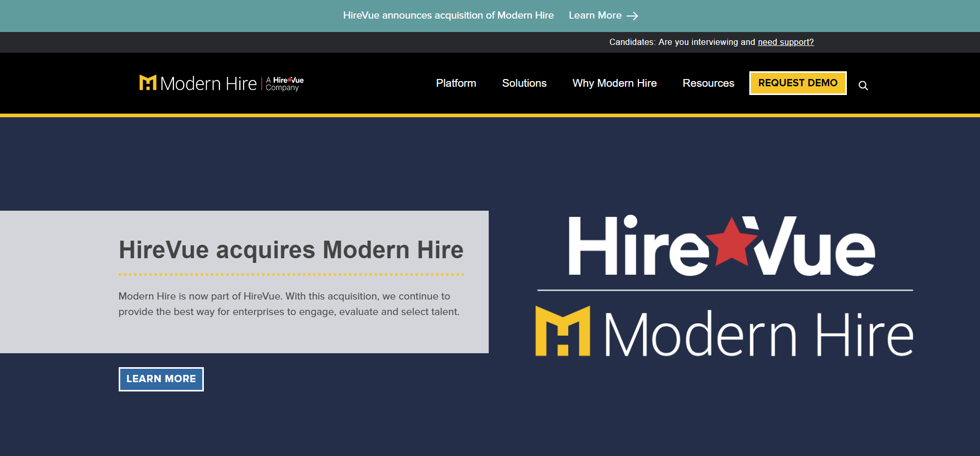Click the HireVue announces acquisition banner text
Screen dimensions: 980x456
(448, 15)
